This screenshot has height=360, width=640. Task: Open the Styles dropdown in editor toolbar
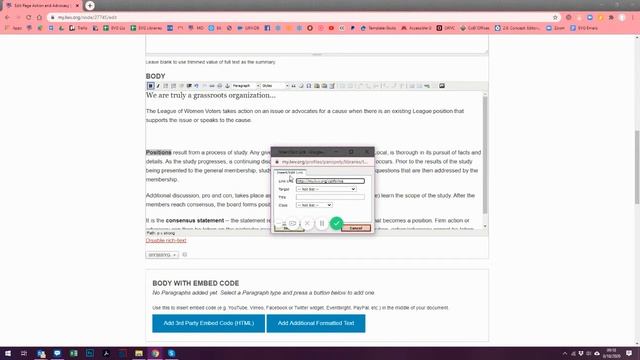[x=275, y=86]
